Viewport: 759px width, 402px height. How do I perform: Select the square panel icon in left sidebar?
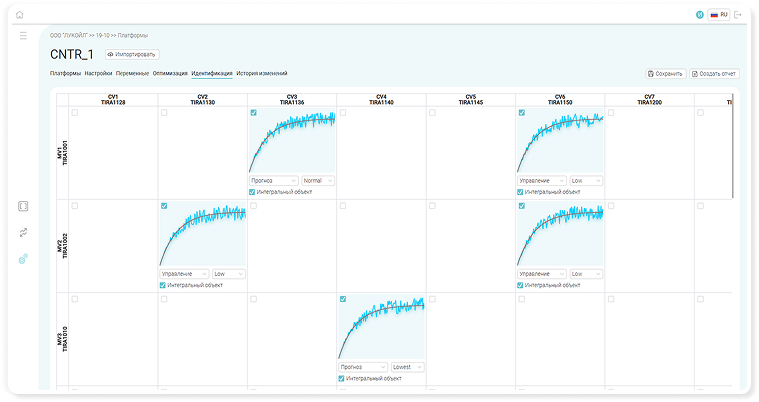pos(23,206)
